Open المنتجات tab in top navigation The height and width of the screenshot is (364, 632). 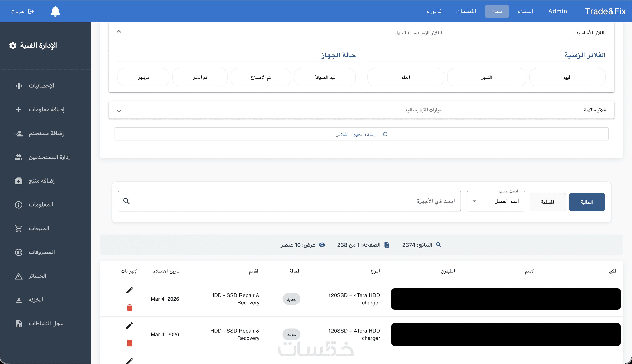(x=466, y=11)
